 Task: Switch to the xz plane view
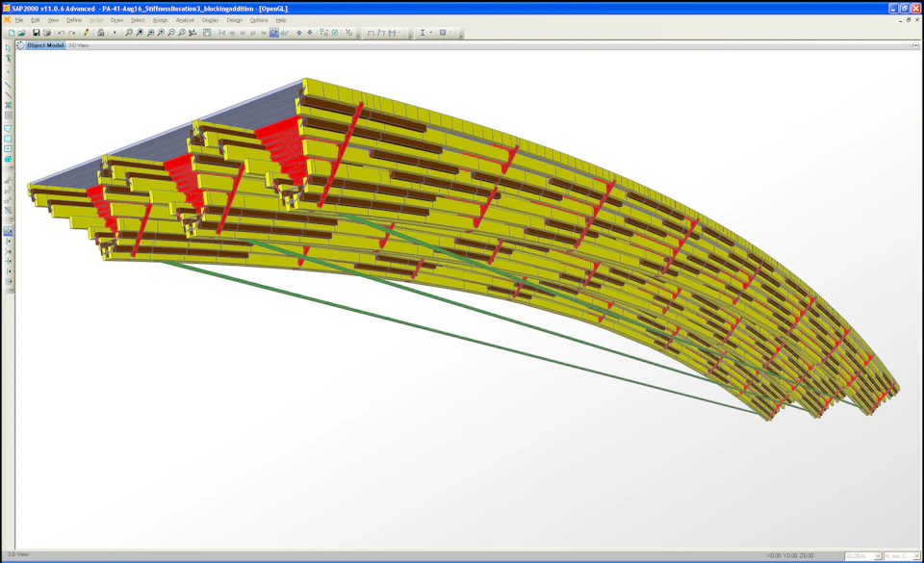coord(243,33)
